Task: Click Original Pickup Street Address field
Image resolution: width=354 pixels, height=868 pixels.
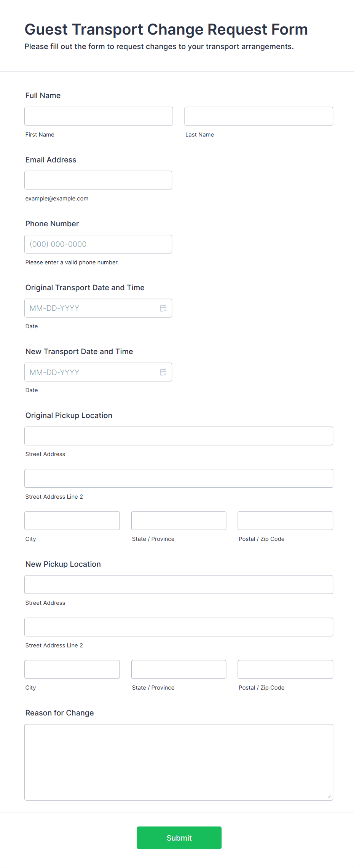Action: point(179,436)
